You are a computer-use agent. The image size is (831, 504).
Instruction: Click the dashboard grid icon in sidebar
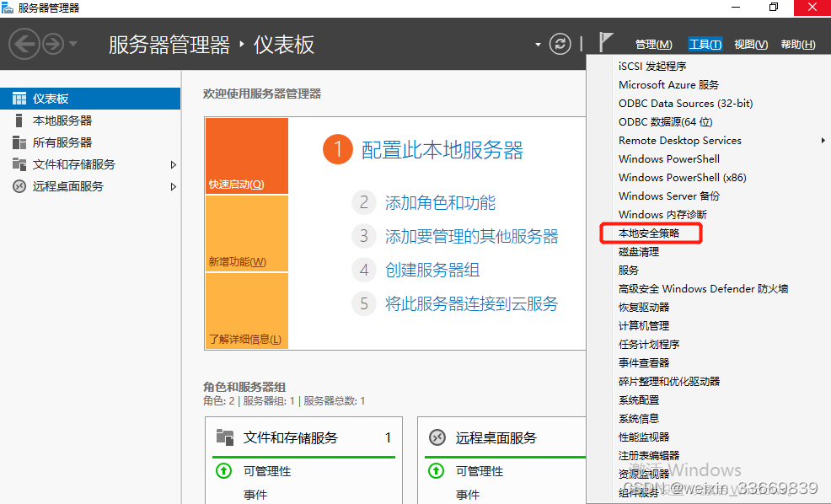pyautogui.click(x=19, y=99)
